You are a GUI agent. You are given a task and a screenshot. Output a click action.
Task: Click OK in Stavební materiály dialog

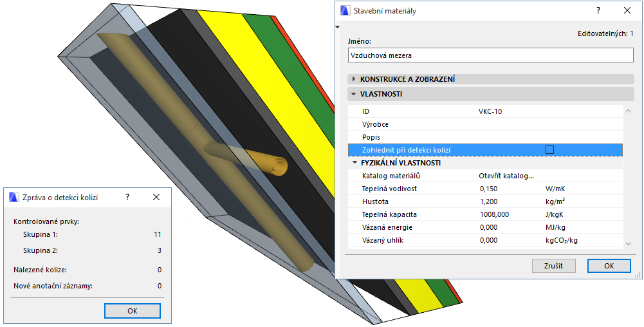pyautogui.click(x=609, y=266)
